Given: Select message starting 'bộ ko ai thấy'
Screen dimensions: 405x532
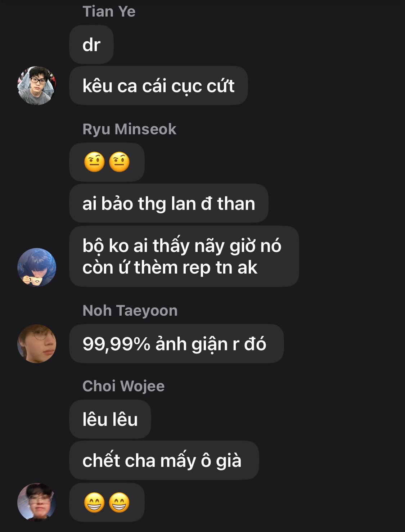Looking at the screenshot, I should [184, 256].
